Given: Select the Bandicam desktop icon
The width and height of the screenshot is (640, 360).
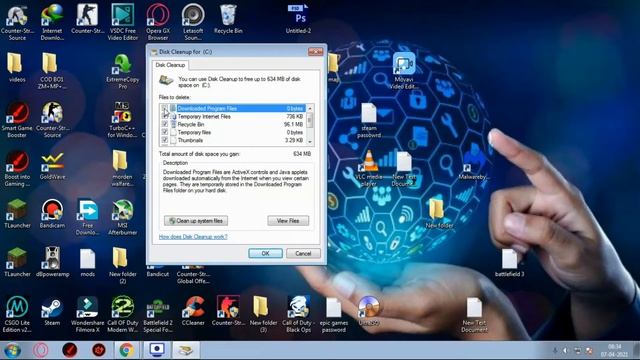Looking at the screenshot, I should pyautogui.click(x=52, y=214).
